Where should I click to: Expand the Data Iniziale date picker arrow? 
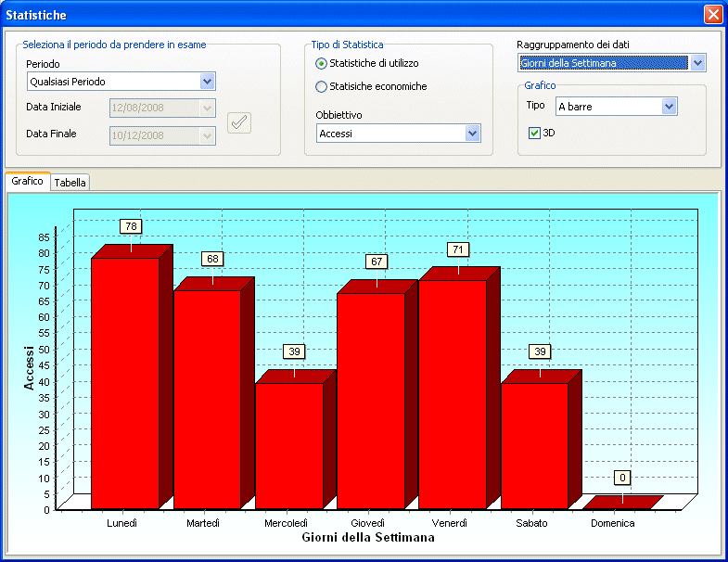pyautogui.click(x=207, y=108)
